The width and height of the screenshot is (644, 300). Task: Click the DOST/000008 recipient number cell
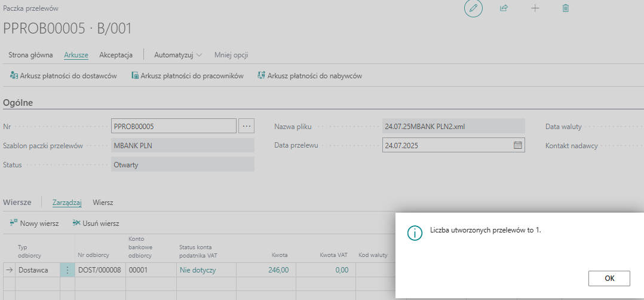click(100, 270)
